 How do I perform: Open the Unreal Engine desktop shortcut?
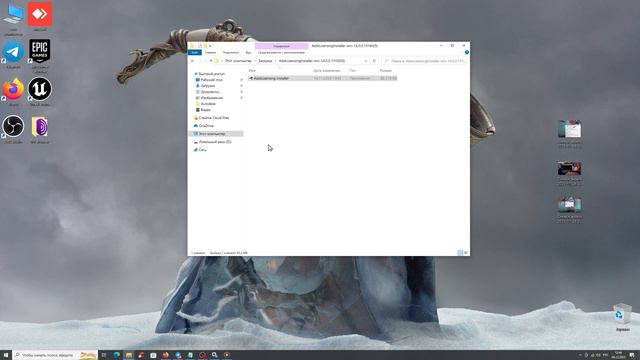[40, 91]
